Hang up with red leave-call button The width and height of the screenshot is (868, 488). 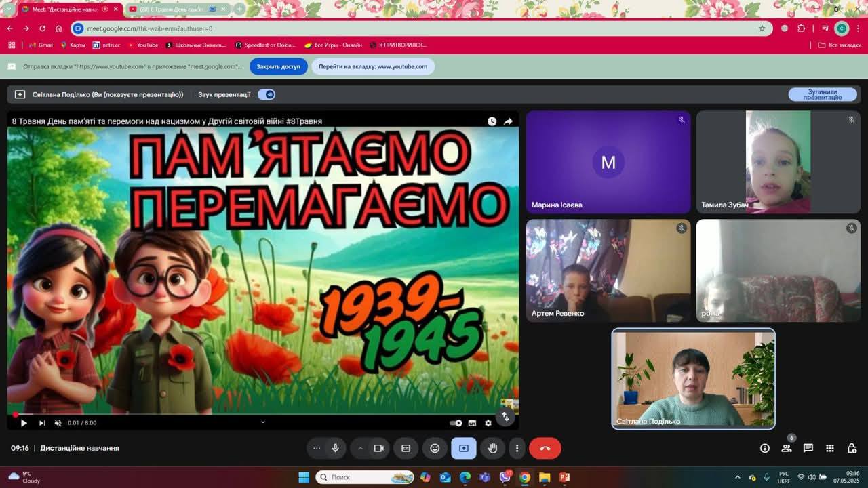coord(545,448)
